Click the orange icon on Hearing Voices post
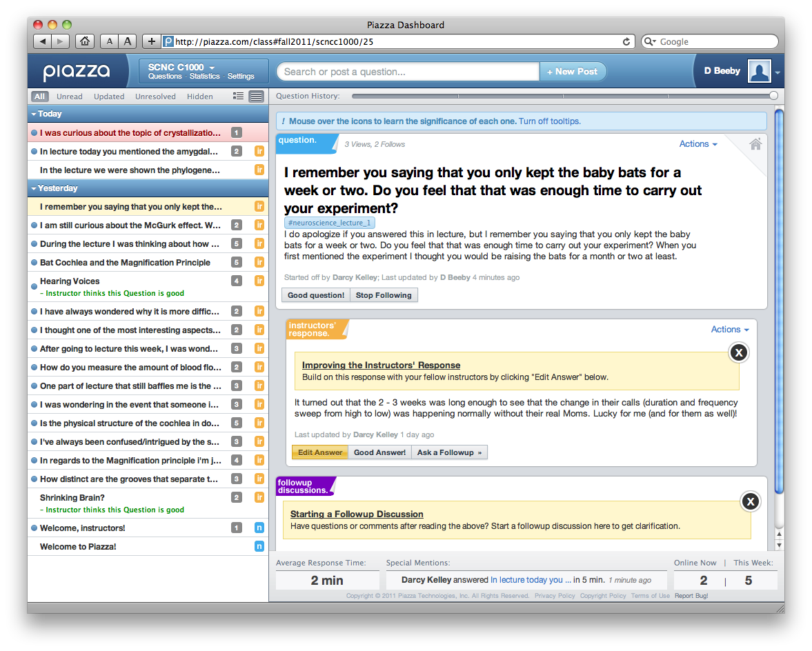The image size is (812, 651). click(x=259, y=281)
